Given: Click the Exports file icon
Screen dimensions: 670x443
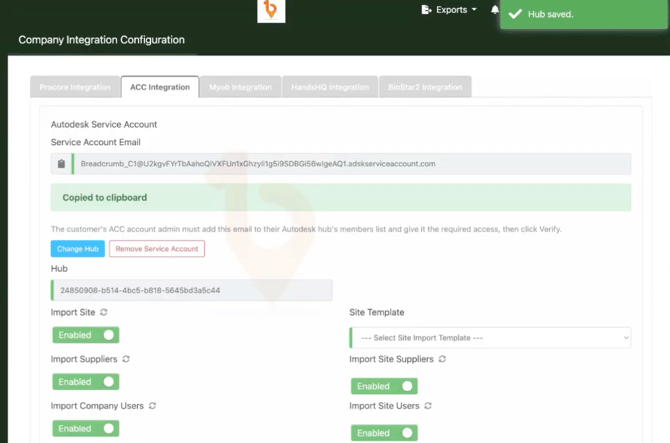Looking at the screenshot, I should [x=426, y=9].
